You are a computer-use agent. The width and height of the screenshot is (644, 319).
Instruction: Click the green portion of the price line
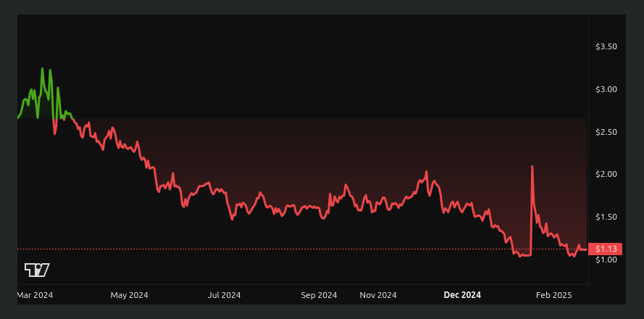(42, 94)
